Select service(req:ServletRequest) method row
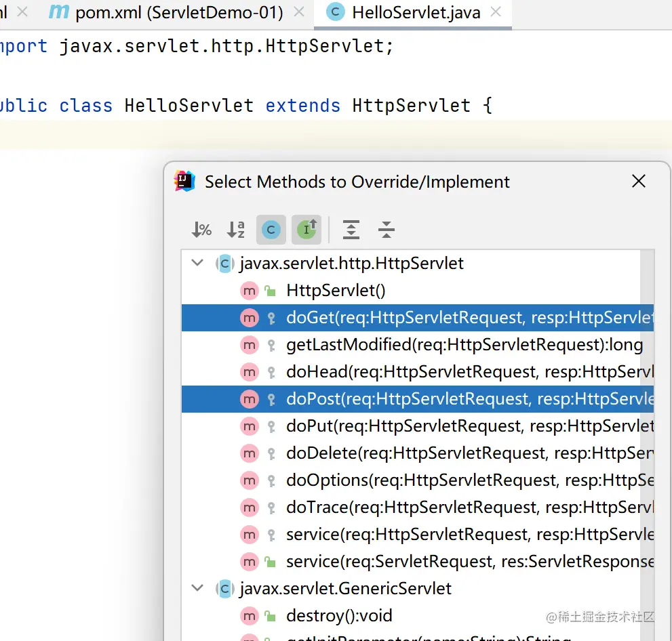The height and width of the screenshot is (641, 672). point(418,562)
